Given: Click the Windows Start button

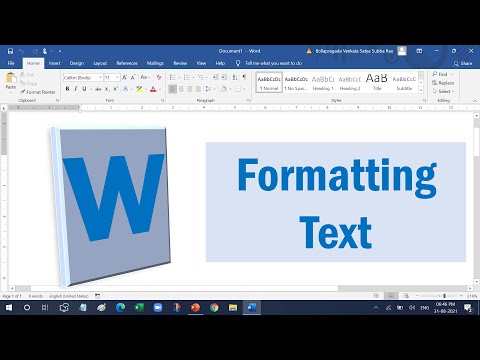Looking at the screenshot, I should pos(9,308).
